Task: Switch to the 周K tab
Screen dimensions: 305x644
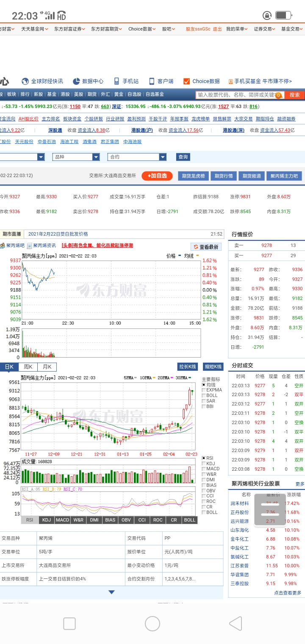Action: 28,367
